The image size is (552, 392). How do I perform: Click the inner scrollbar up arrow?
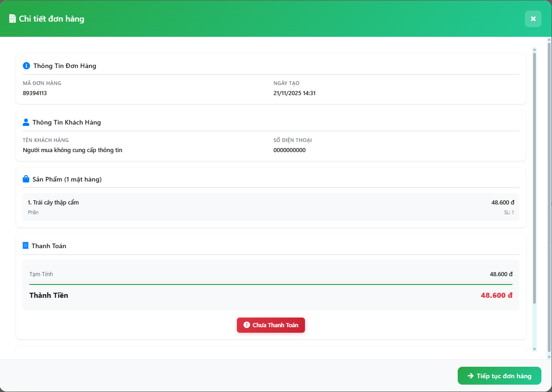pos(535,49)
